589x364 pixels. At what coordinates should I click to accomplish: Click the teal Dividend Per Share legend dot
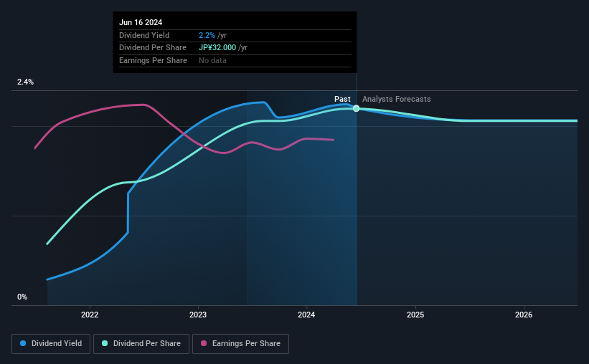click(x=105, y=343)
